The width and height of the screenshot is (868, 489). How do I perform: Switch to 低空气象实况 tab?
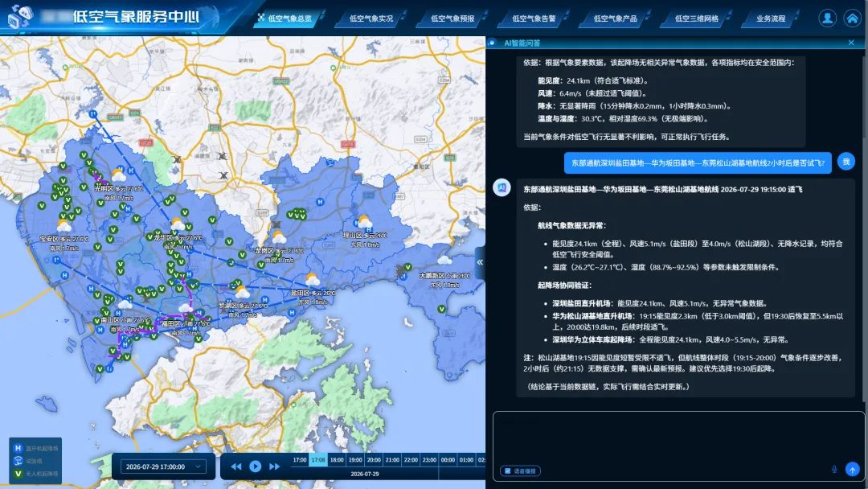click(x=371, y=18)
